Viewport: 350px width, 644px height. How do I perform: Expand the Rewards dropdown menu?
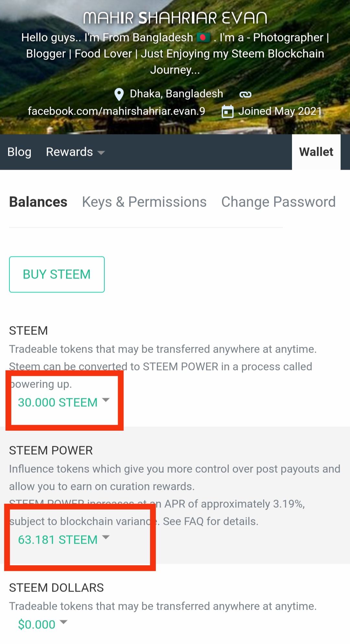click(75, 152)
